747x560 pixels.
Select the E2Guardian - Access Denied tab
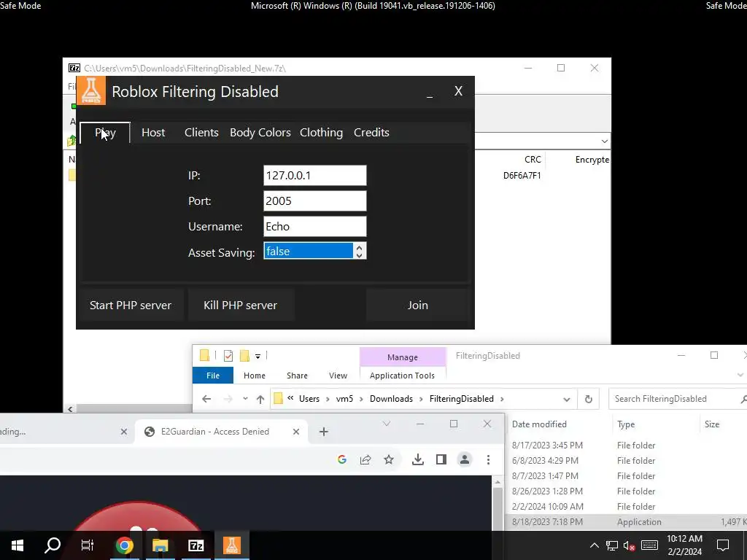coord(220,432)
